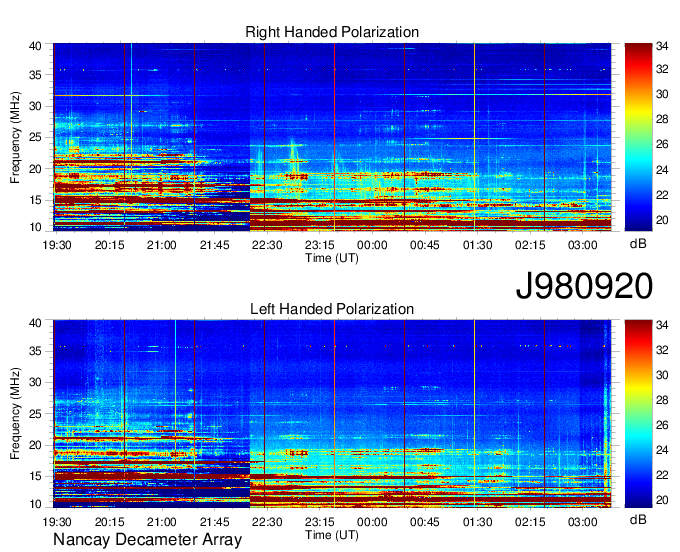The image size is (680, 552).
Task: Click the "00:00" time tick of Left Handed plot
Action: [372, 522]
